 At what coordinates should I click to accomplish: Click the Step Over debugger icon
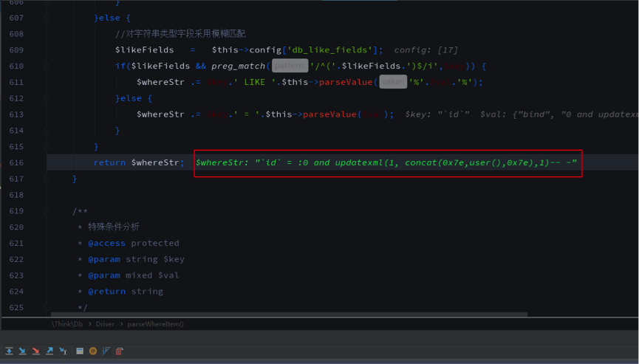pyautogui.click(x=9, y=351)
